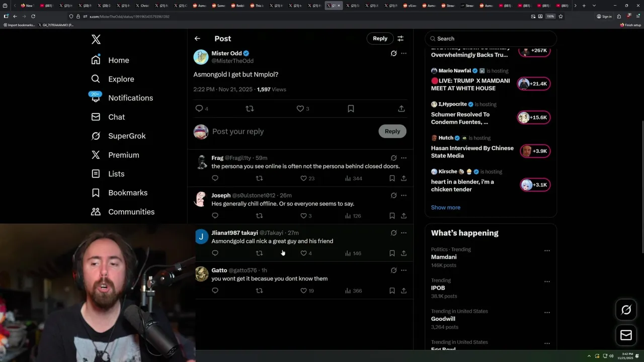The height and width of the screenshot is (362, 644).
Task: Open Gatto's profile avatar
Action: [x=202, y=274]
